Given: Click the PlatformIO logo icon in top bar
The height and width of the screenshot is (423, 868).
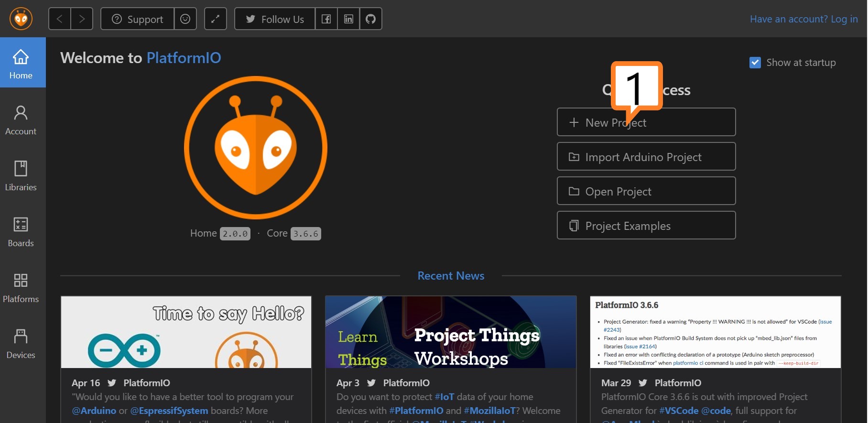Looking at the screenshot, I should (x=21, y=19).
